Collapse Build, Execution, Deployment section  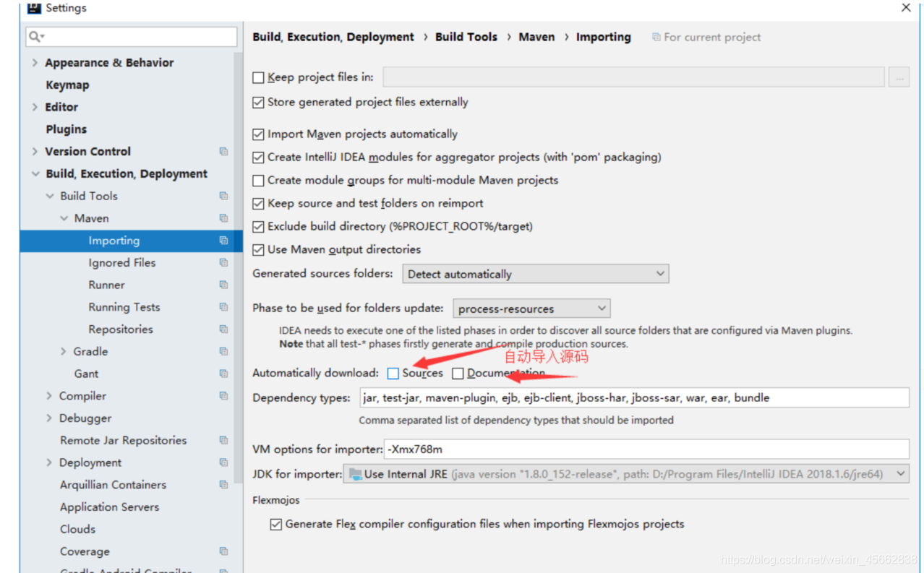[x=35, y=174]
